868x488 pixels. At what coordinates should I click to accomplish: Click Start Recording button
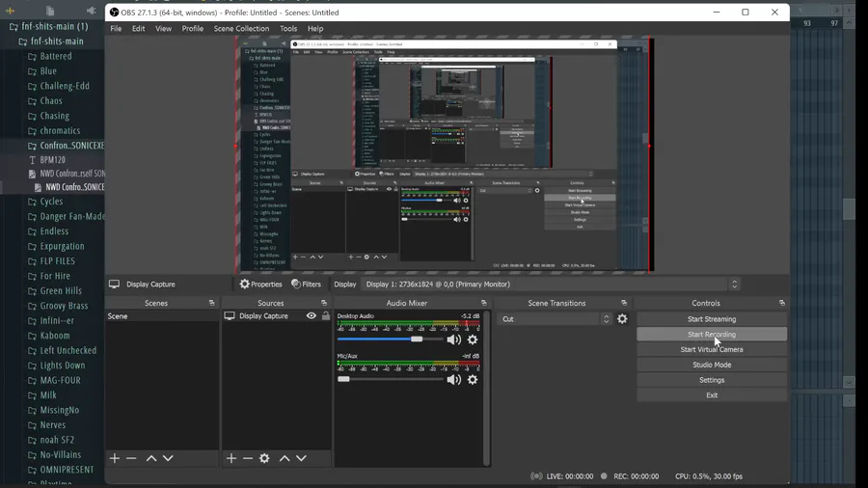click(712, 335)
